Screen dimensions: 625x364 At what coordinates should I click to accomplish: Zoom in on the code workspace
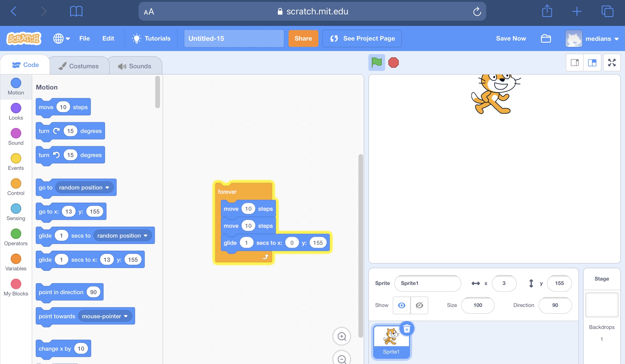point(341,336)
